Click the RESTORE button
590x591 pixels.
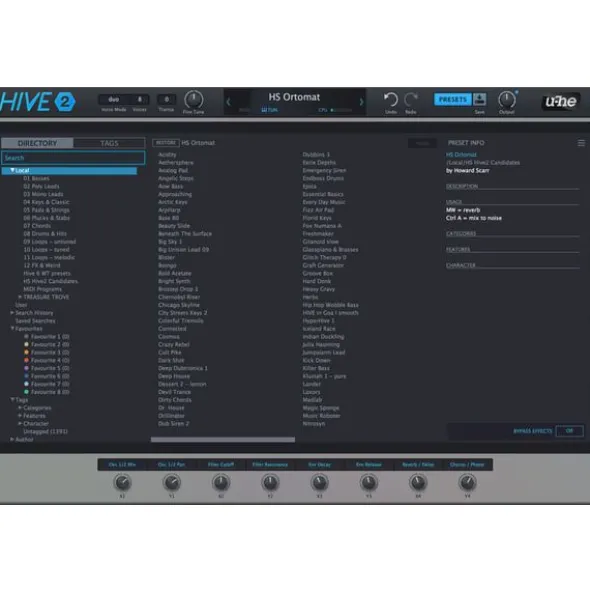click(166, 143)
